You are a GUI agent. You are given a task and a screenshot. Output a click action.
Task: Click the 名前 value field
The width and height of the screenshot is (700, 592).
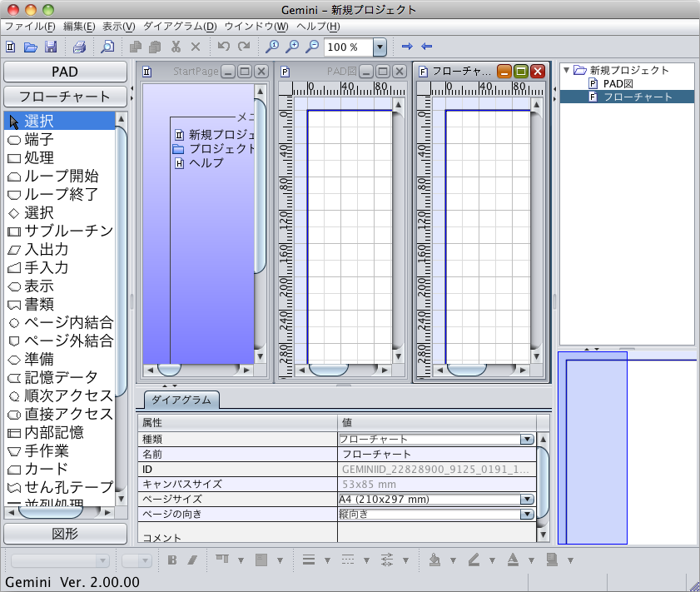coord(437,455)
